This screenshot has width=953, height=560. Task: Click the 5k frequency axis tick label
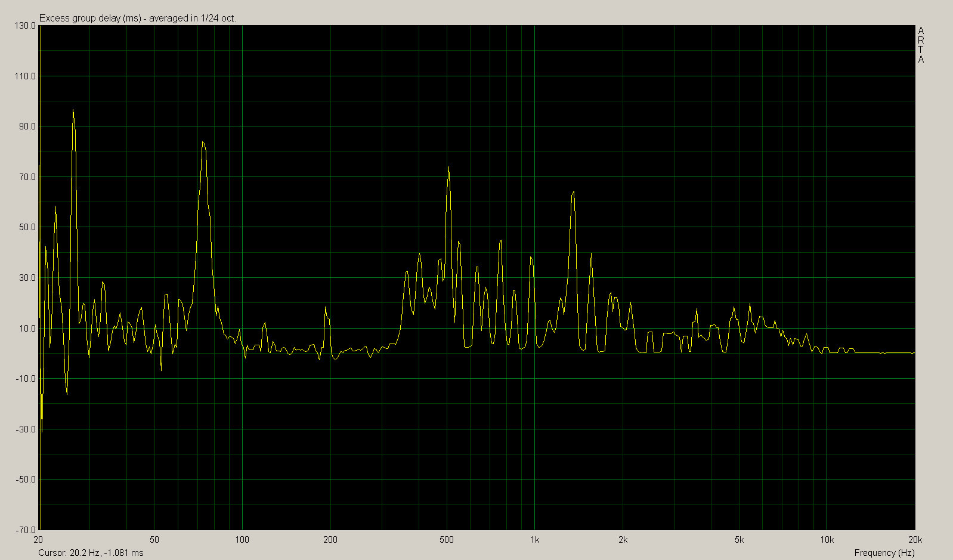click(x=739, y=540)
